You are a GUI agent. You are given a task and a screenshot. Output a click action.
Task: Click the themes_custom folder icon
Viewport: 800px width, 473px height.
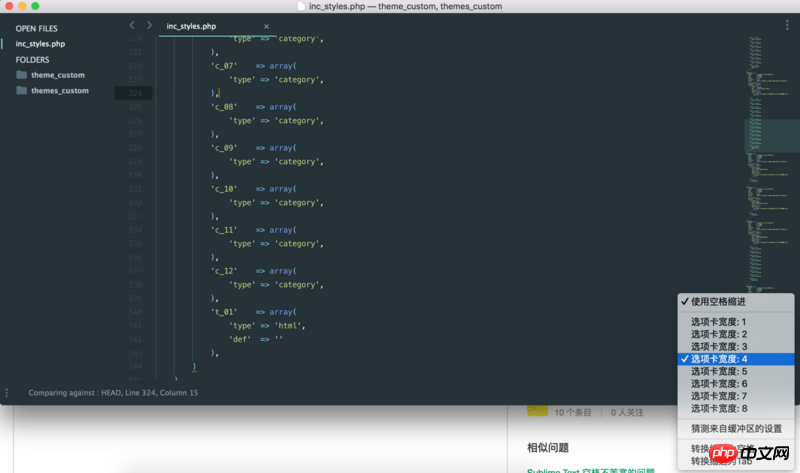click(21, 91)
